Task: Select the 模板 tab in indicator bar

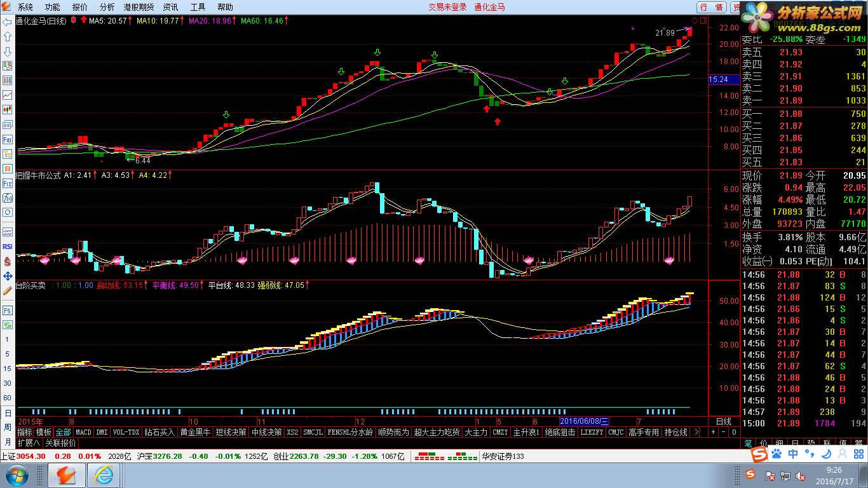Action: 44,432
